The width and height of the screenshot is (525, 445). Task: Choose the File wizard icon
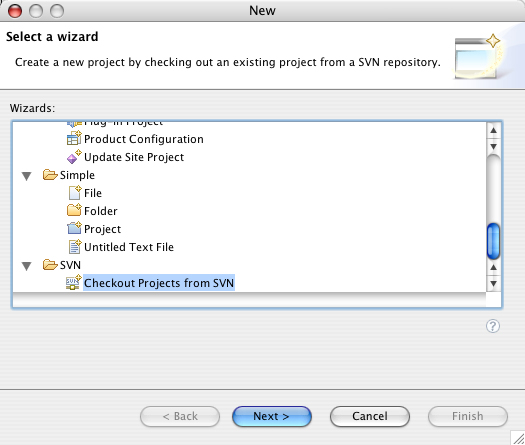75,193
